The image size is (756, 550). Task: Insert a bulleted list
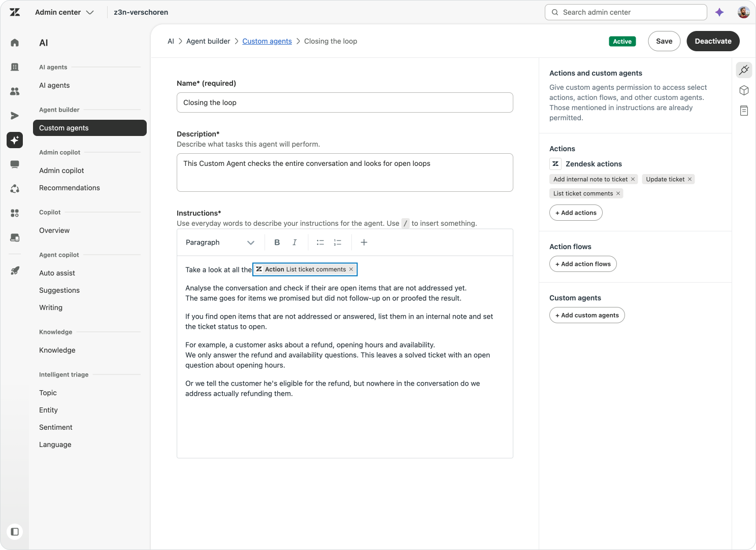coord(320,243)
